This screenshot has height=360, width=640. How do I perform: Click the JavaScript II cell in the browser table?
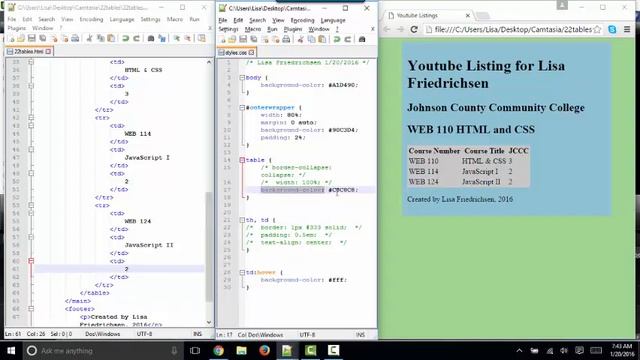(x=481, y=182)
